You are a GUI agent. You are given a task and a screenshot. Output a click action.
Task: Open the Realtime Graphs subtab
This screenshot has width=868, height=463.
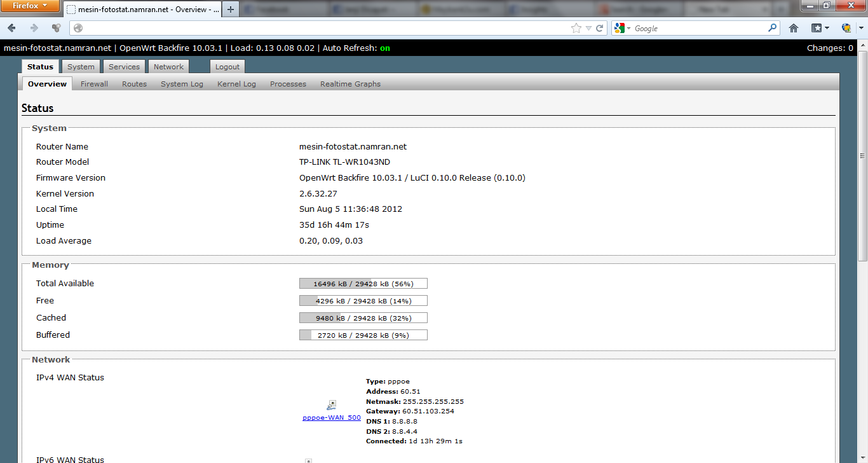point(350,84)
